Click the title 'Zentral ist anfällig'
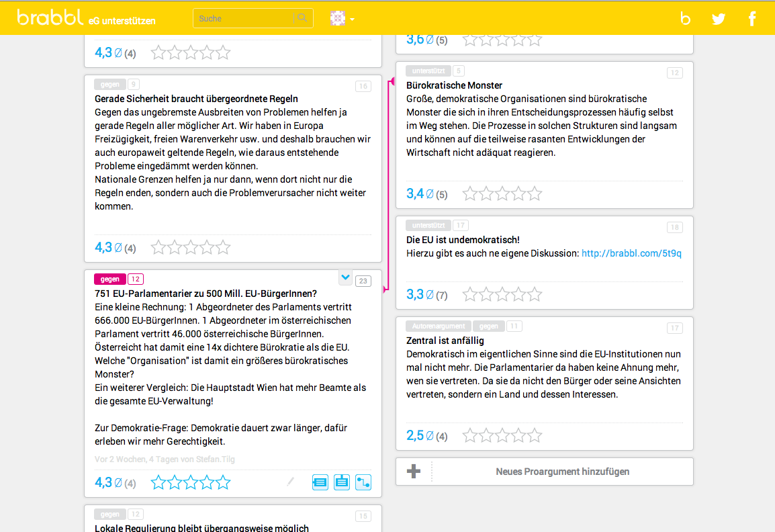The height and width of the screenshot is (532, 775). tap(445, 341)
